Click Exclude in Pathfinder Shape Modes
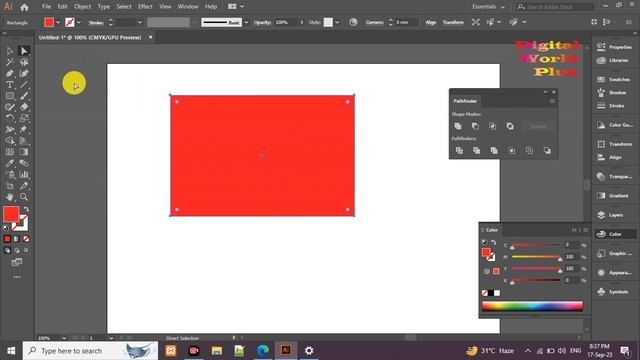The image size is (640, 360). click(510, 126)
